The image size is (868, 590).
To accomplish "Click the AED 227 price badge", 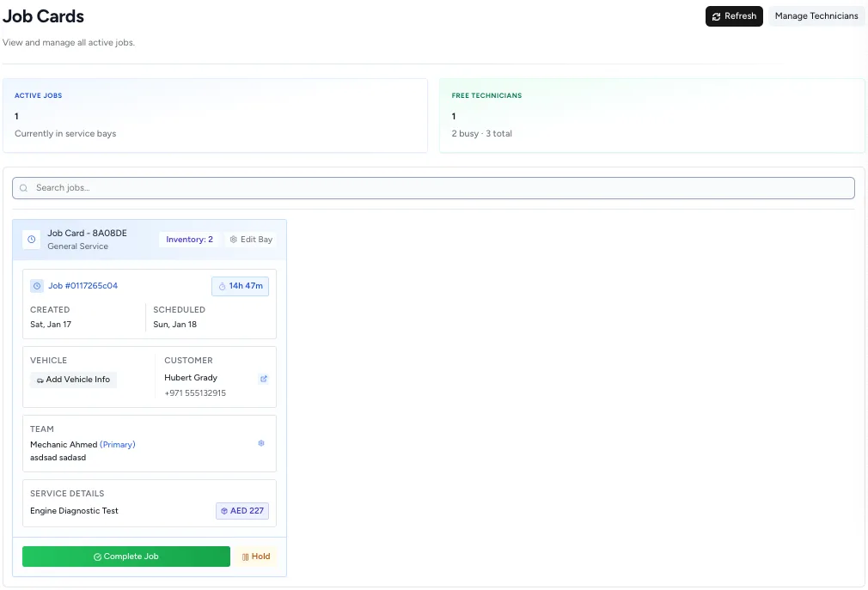I will click(x=242, y=511).
